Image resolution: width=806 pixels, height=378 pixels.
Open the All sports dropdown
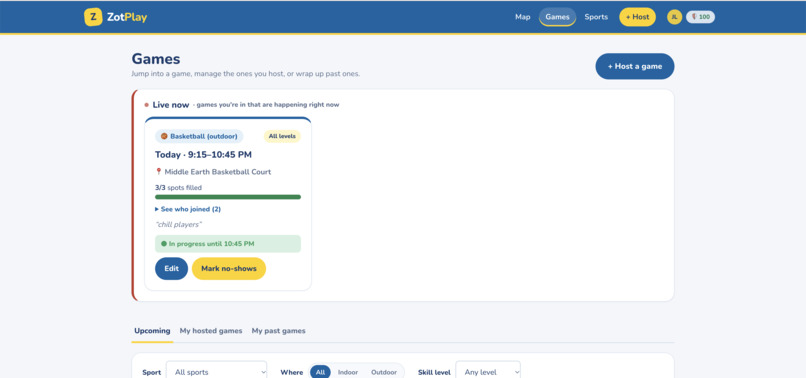pos(216,372)
